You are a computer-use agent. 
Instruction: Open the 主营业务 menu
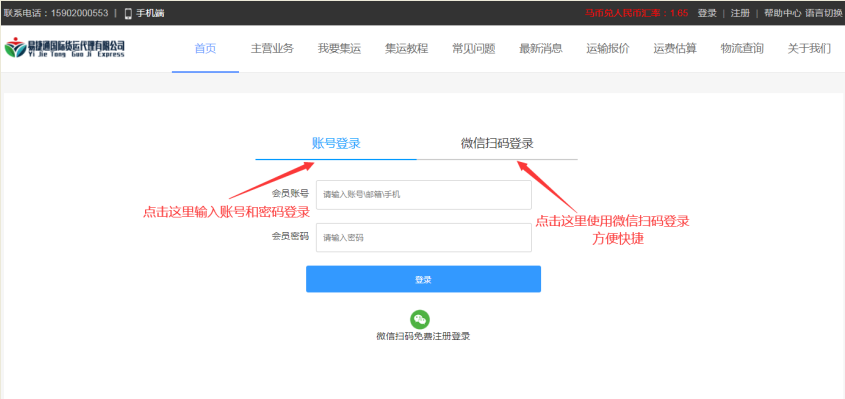click(x=272, y=49)
